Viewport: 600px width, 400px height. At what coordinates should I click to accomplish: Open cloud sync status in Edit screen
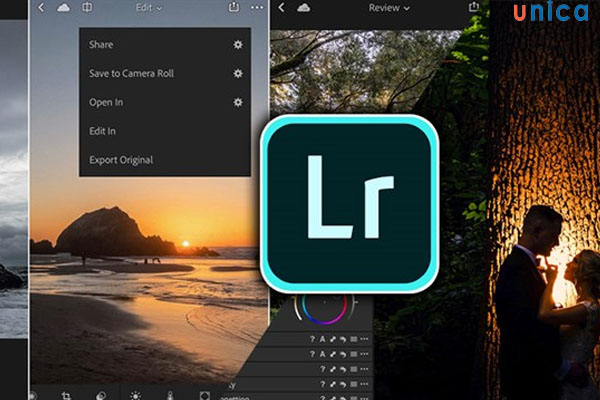[x=63, y=7]
